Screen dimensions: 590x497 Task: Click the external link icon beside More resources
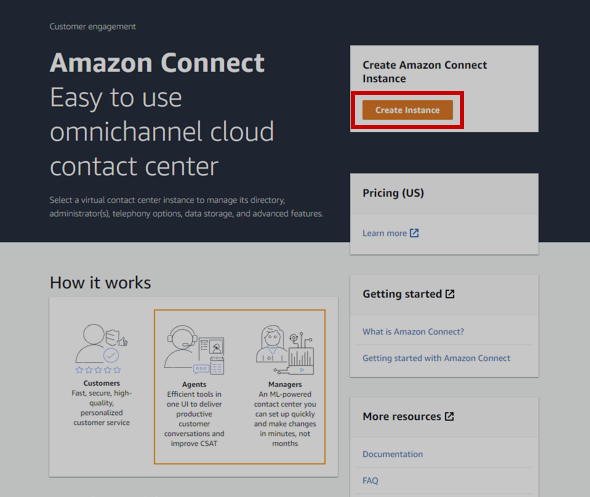[450, 416]
